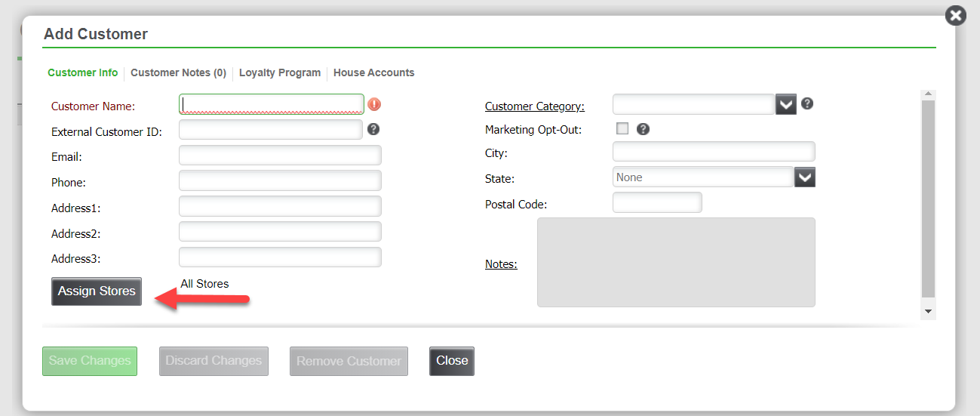The width and height of the screenshot is (980, 416).
Task: Focus the Postal Code field
Action: [x=657, y=202]
